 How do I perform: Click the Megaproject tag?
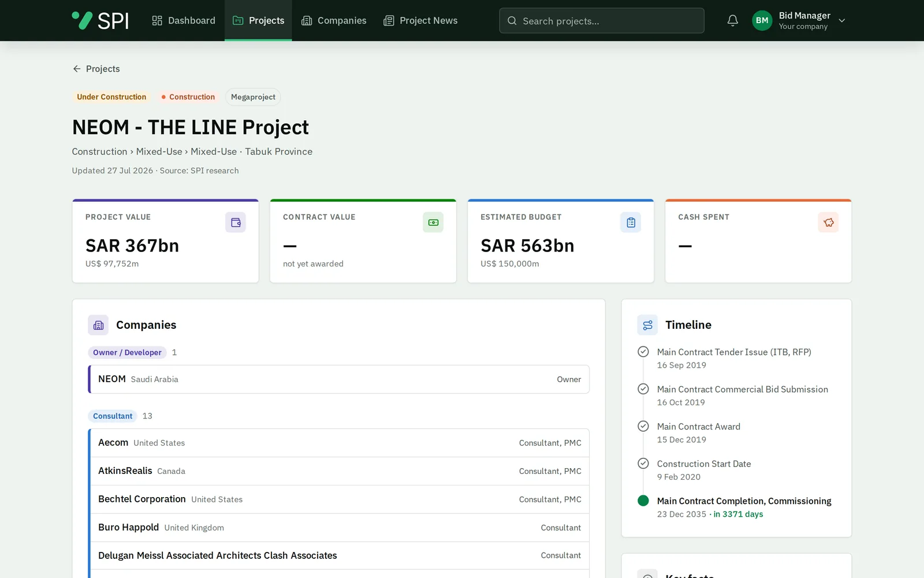(x=253, y=97)
